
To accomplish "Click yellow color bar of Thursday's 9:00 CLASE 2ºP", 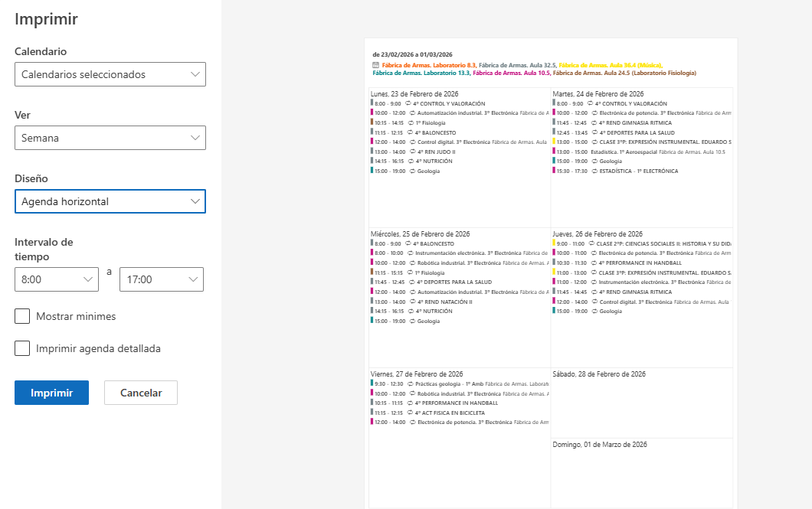I will coord(554,243).
